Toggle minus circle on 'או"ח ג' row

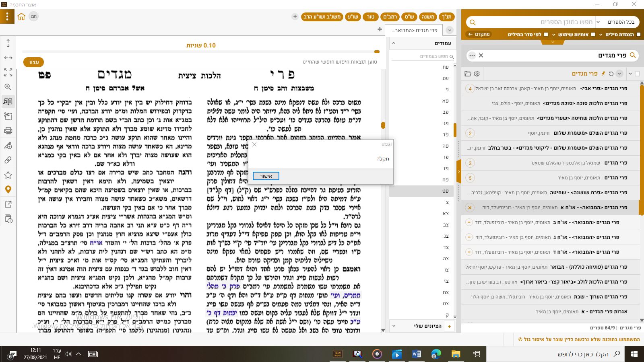pos(469,237)
